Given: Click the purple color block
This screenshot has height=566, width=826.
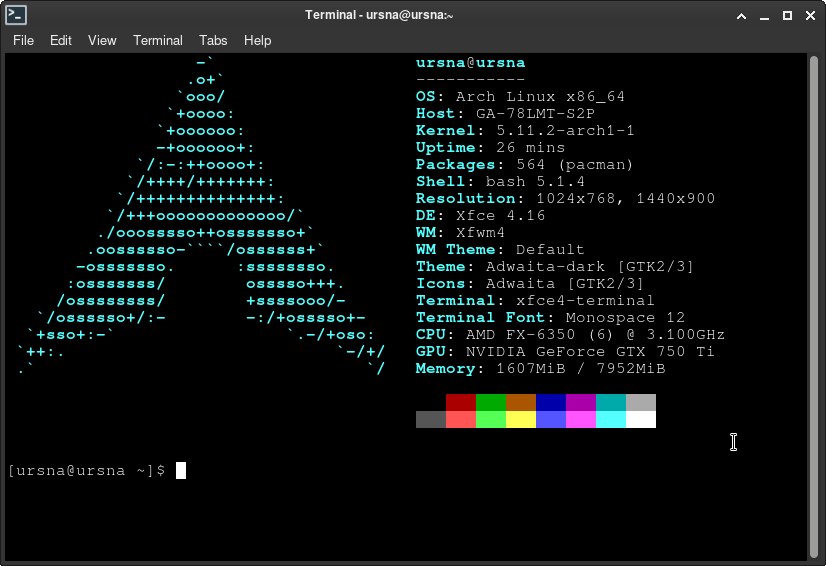Looking at the screenshot, I should click(581, 403).
